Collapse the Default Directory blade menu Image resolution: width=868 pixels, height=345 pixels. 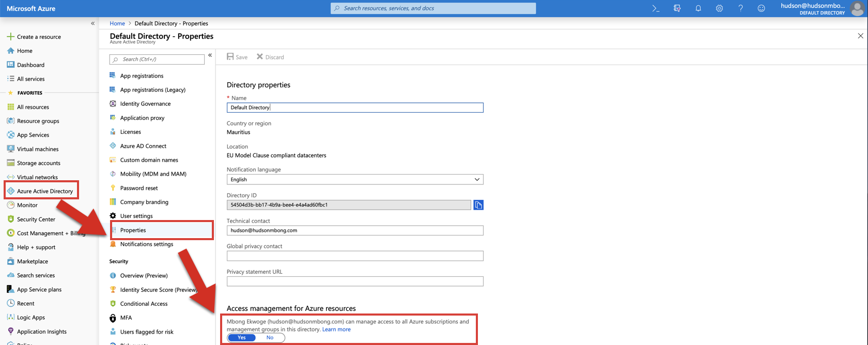[x=210, y=55]
